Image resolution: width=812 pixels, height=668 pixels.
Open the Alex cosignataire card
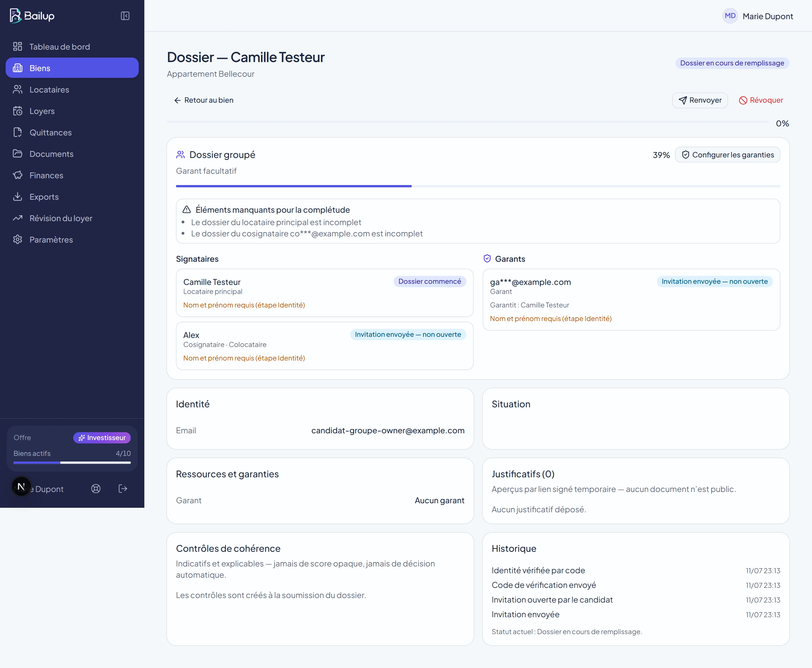(x=324, y=346)
